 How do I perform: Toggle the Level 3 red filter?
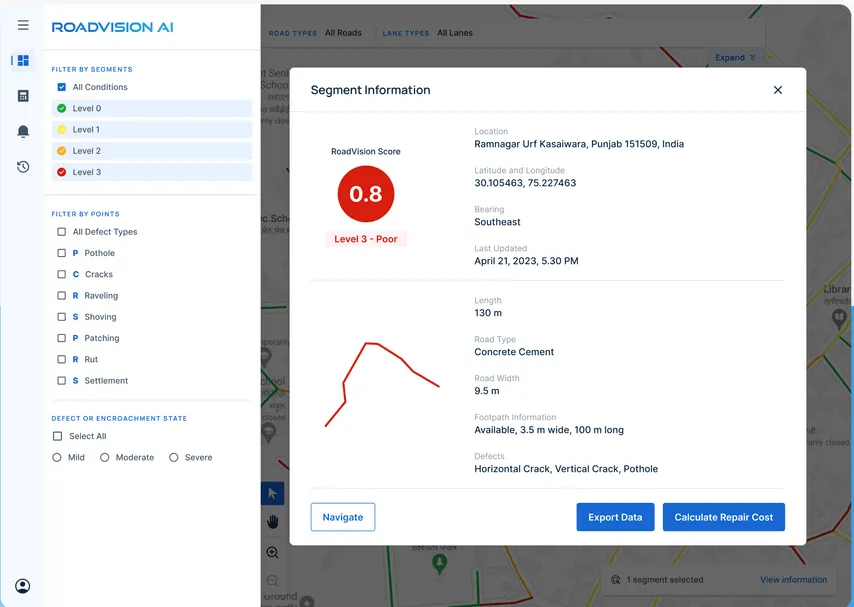152,172
